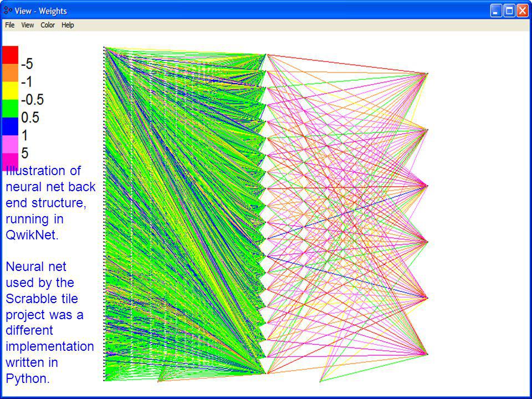Click the 'View - Weights' title text

point(40,11)
